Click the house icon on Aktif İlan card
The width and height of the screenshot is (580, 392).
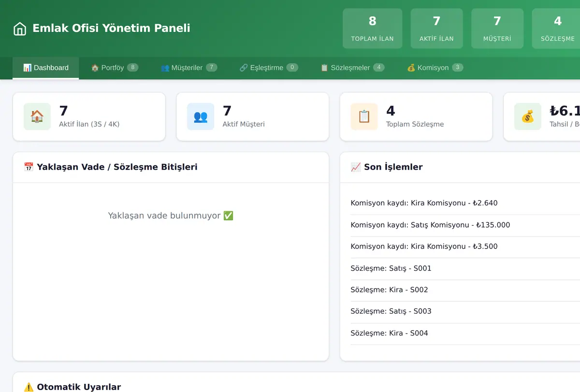(37, 116)
